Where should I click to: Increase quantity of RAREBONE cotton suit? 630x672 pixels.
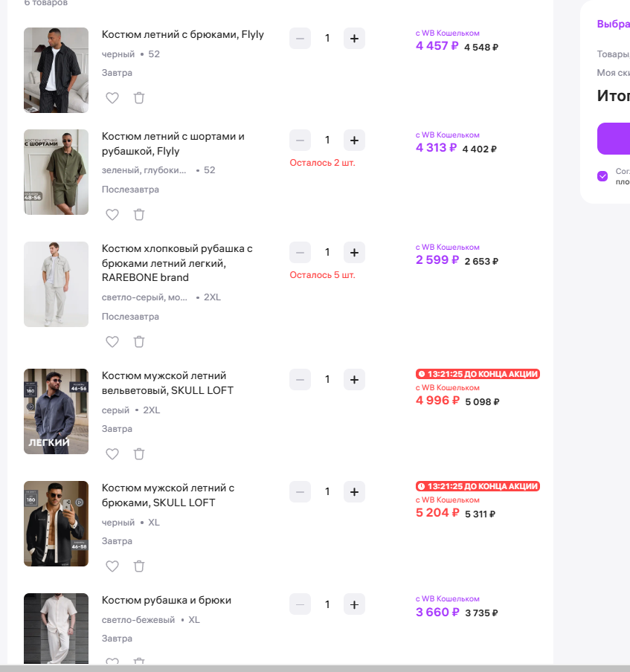tap(354, 252)
